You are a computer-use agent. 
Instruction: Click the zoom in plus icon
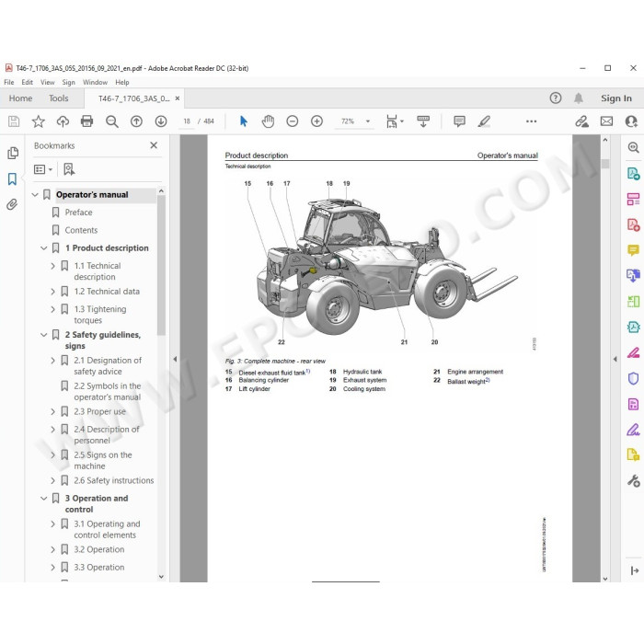[x=316, y=121]
